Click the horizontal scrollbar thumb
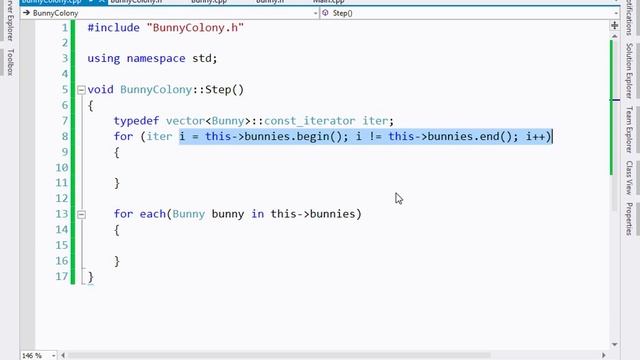Image resolution: width=640 pixels, height=360 pixels. tap(279, 356)
